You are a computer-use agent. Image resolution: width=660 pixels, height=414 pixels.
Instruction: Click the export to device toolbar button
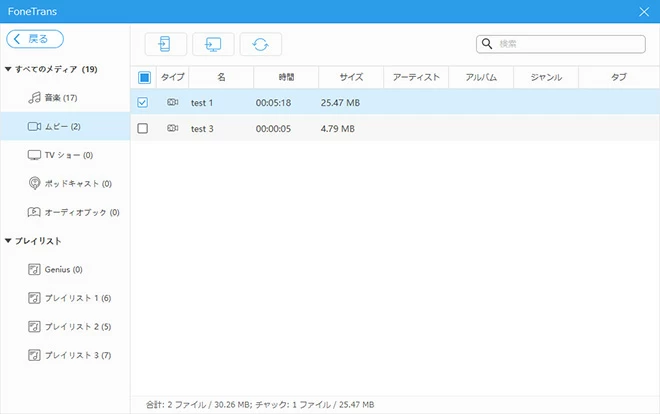coord(166,44)
